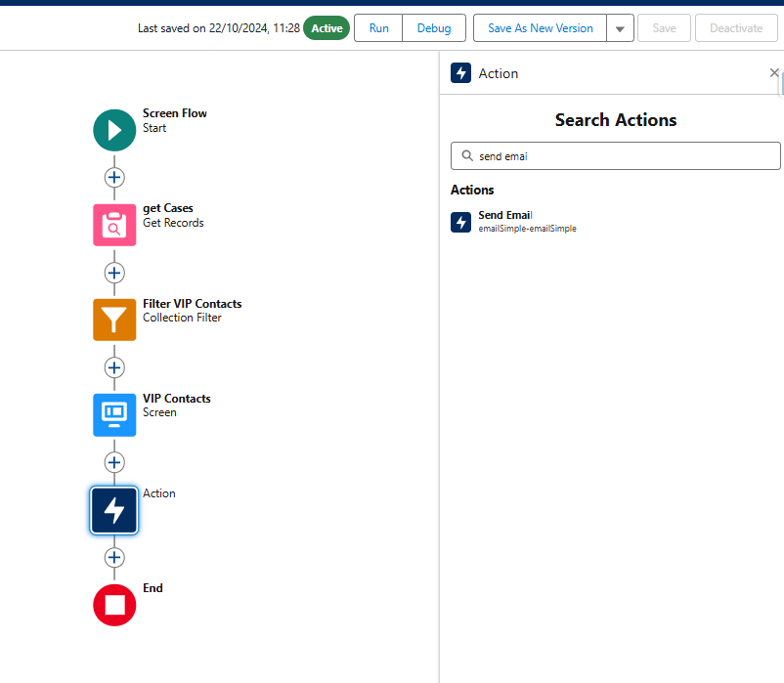Open the Filter VIP Contacts collection filter
The width and height of the screenshot is (784, 683).
coord(114,320)
